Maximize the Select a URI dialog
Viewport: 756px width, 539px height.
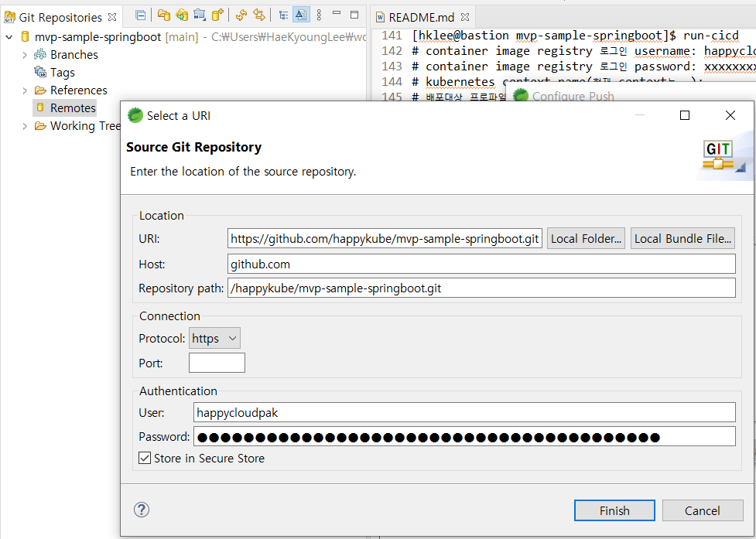click(685, 115)
